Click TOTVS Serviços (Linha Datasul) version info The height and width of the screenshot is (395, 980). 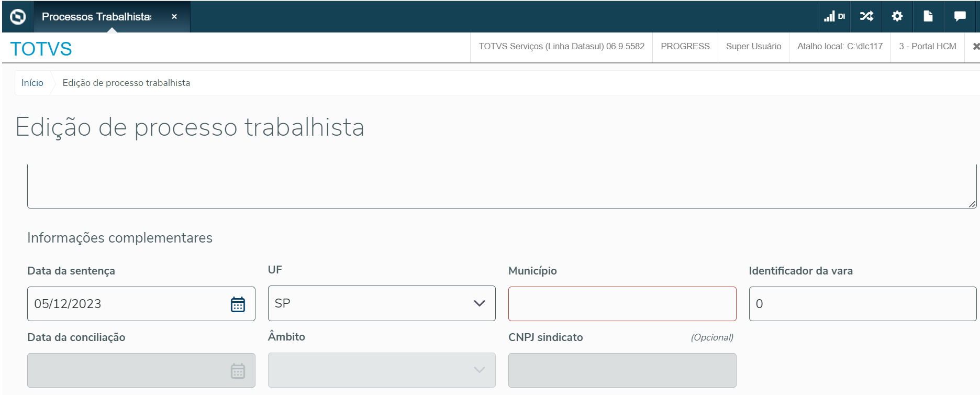[561, 47]
